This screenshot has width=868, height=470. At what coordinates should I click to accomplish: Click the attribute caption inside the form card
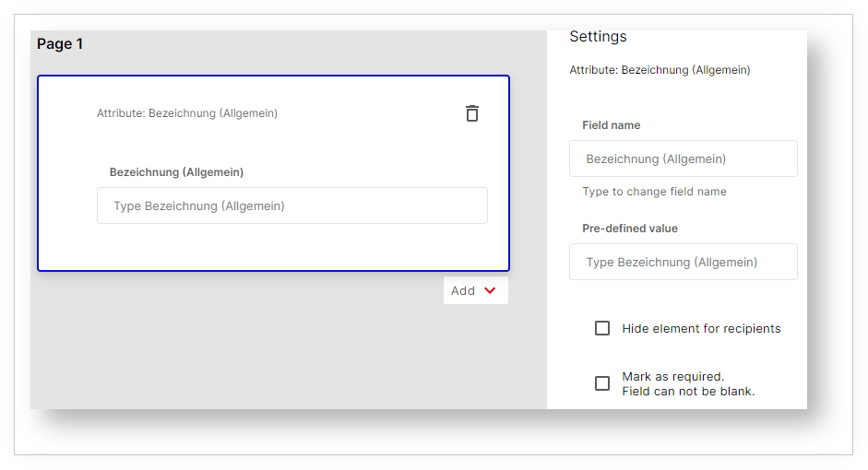coord(187,113)
